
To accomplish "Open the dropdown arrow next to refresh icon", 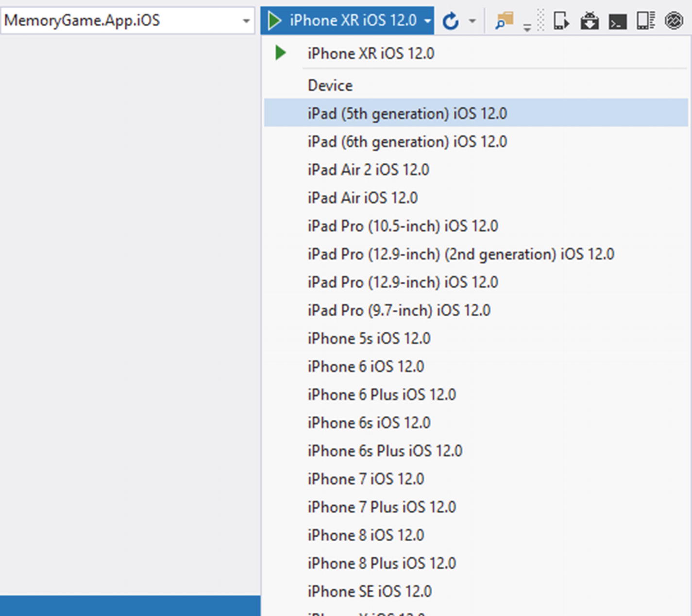I will 472,21.
